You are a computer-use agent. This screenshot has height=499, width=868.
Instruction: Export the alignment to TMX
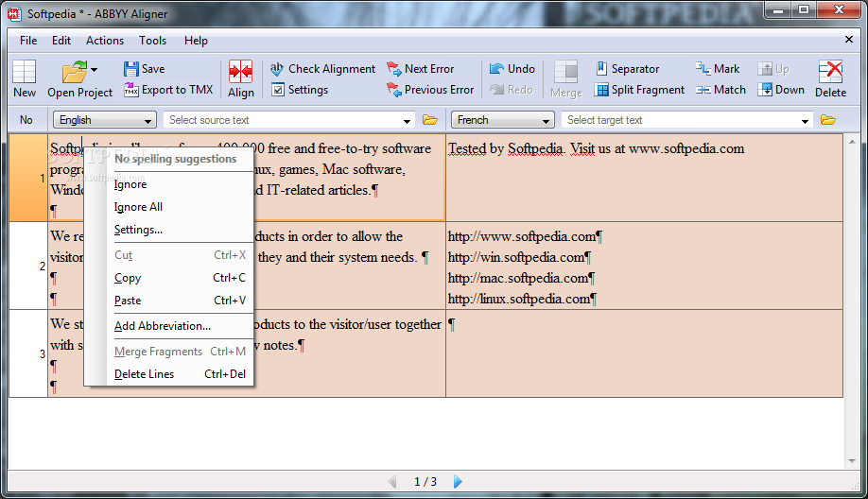pos(168,90)
